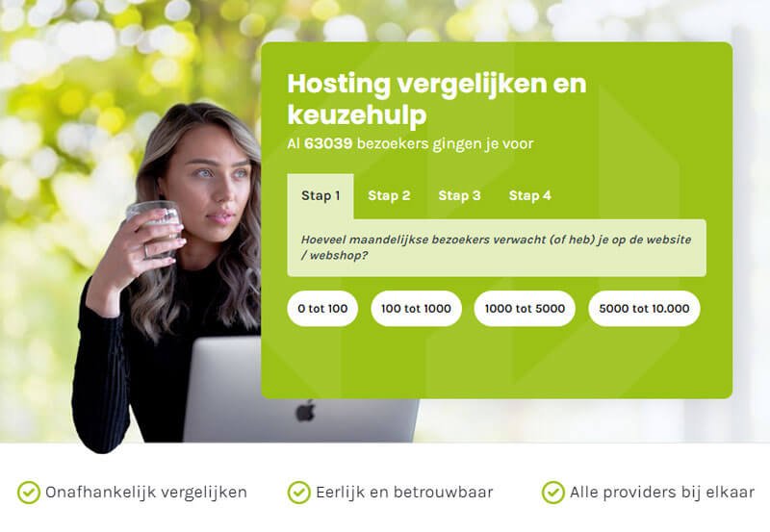Screen dimensions: 770x532
Task: Choose the 5000 tot 10.000 option
Action: [x=644, y=309]
